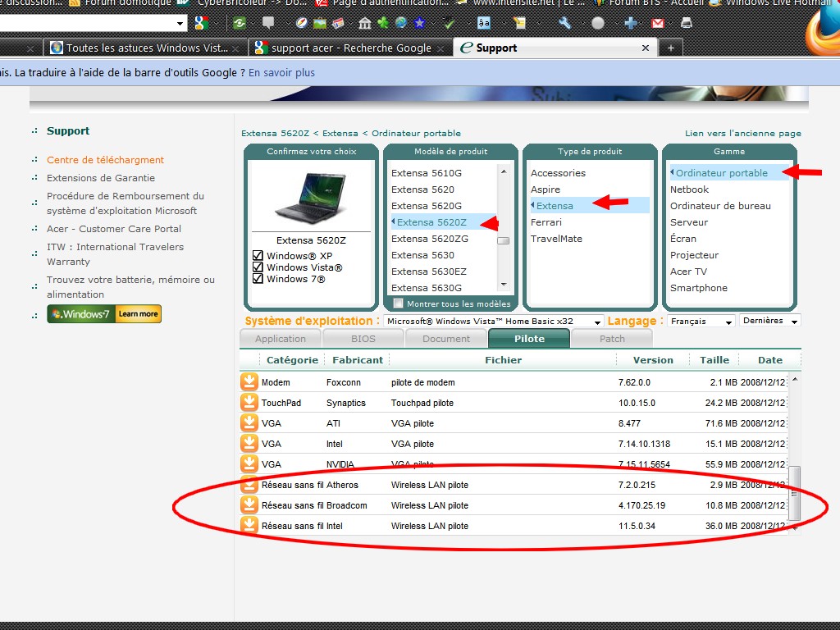Click the Gmail icon in toolbar
This screenshot has height=630, width=840.
click(658, 23)
